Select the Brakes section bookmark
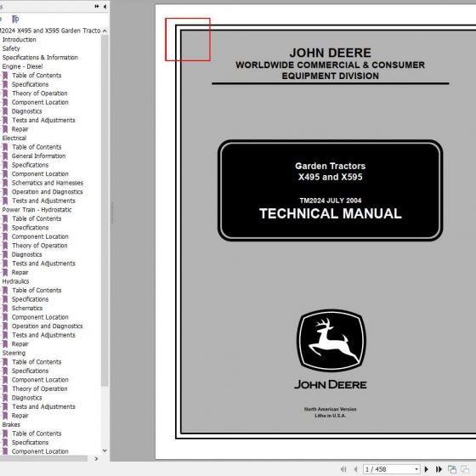 11,425
